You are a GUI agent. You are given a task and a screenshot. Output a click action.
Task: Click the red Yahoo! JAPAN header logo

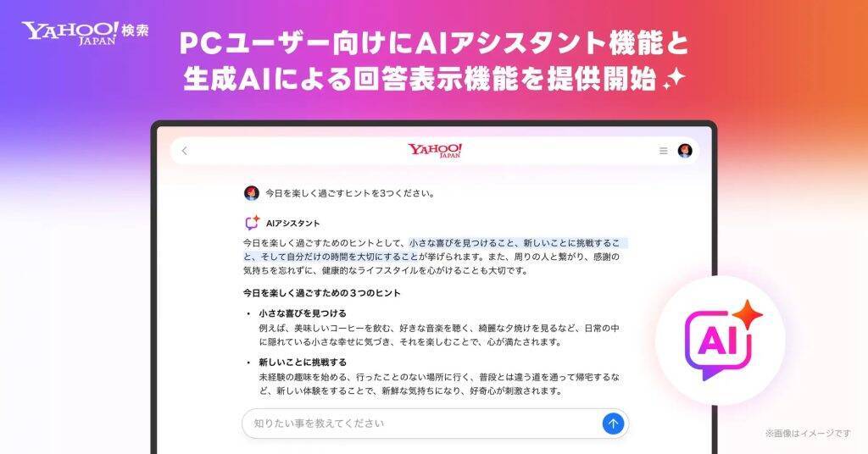click(435, 151)
